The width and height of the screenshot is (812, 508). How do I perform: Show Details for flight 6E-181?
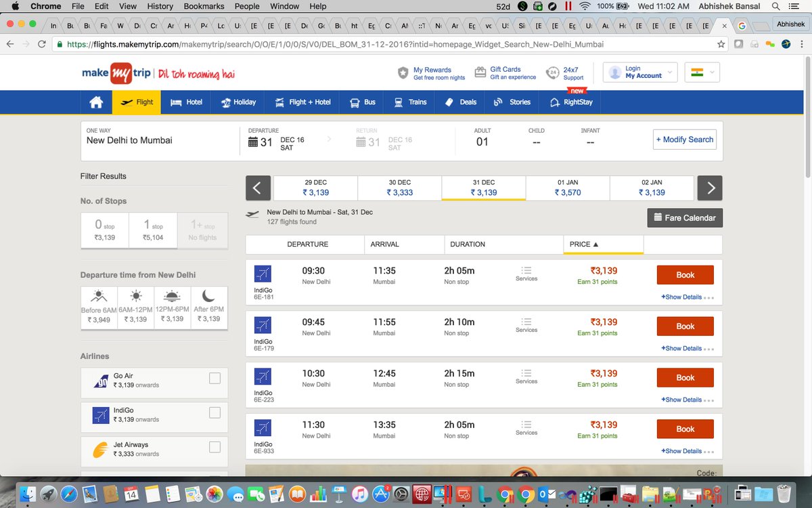681,297
